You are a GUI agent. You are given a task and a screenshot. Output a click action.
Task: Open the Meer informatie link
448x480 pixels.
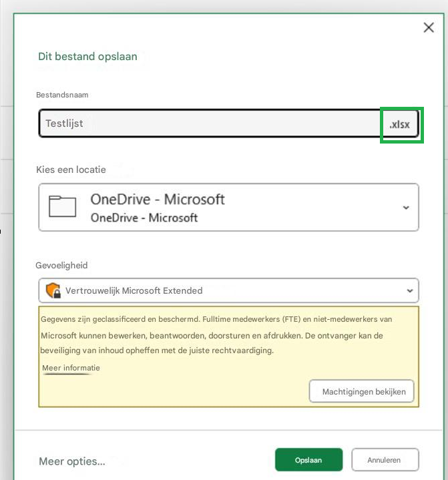click(71, 368)
